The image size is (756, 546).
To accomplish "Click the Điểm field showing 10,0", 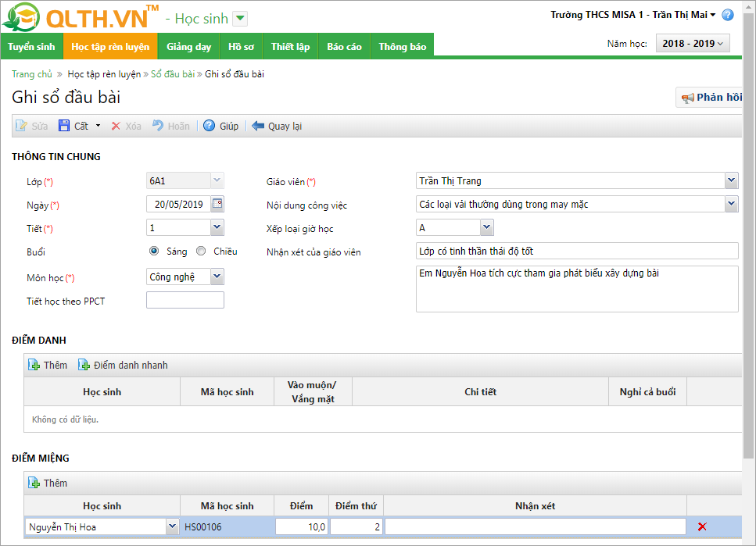I will (x=302, y=526).
